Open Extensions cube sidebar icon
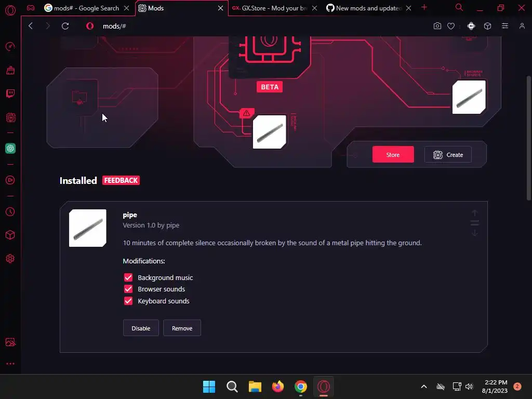This screenshot has height=399, width=532. [10, 235]
